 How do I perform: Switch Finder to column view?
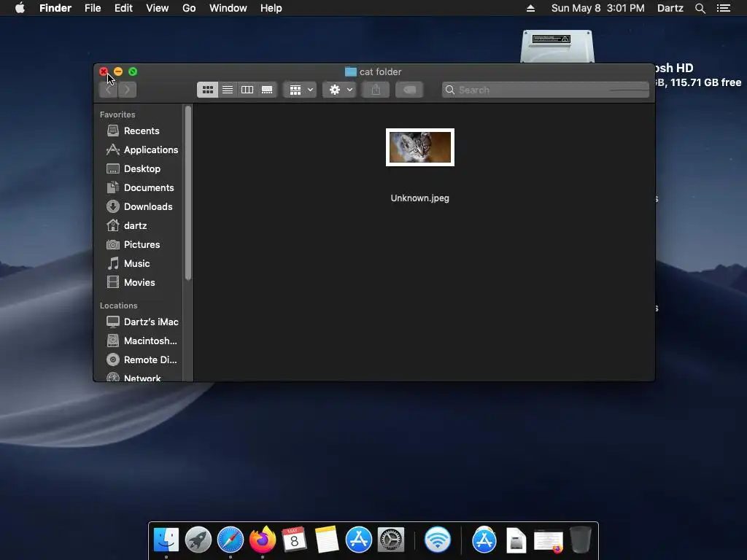pos(247,90)
